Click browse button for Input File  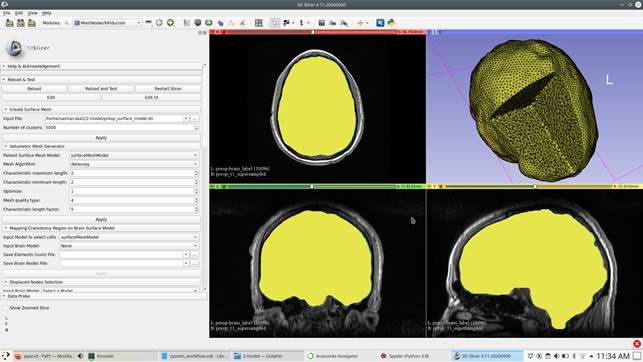195,118
